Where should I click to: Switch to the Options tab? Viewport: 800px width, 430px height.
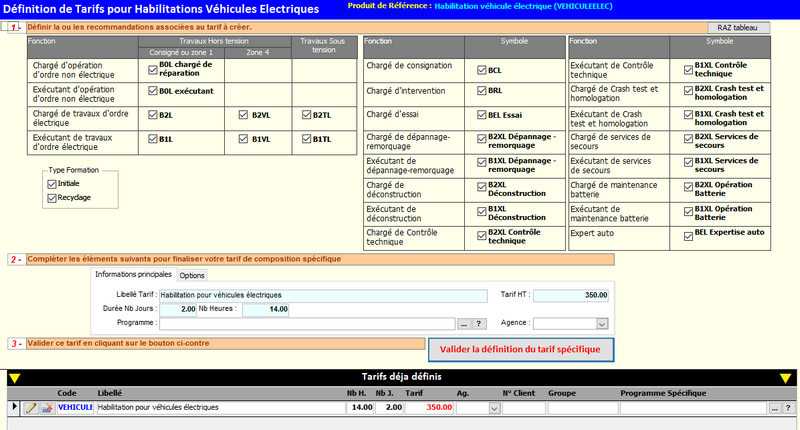pos(192,275)
